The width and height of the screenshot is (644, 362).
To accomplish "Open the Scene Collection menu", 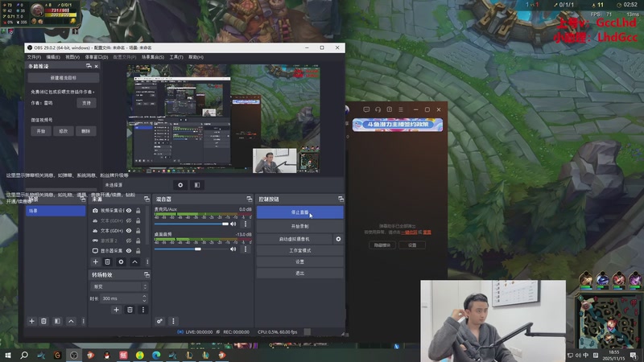I will point(153,57).
